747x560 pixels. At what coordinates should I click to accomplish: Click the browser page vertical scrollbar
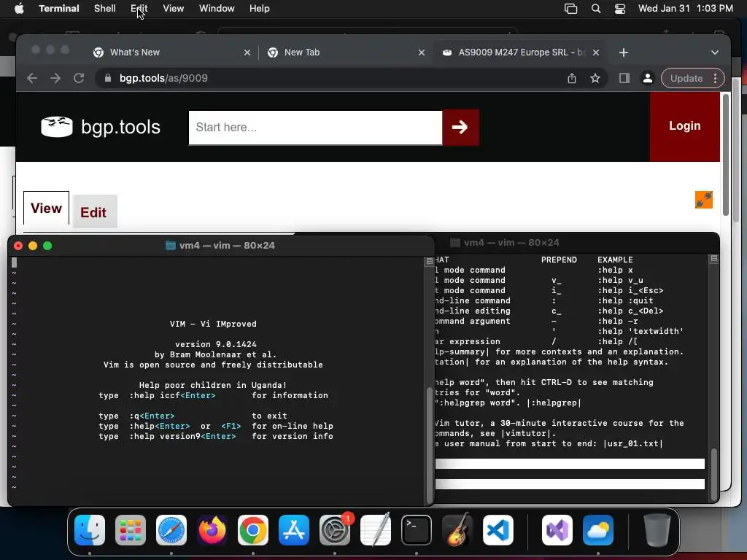pos(726,155)
